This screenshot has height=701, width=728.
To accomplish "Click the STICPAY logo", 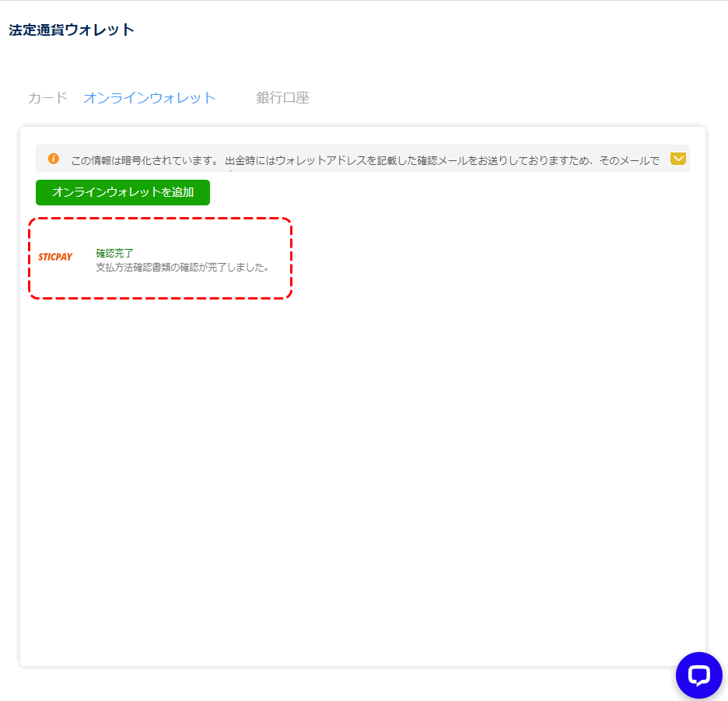I will [55, 257].
